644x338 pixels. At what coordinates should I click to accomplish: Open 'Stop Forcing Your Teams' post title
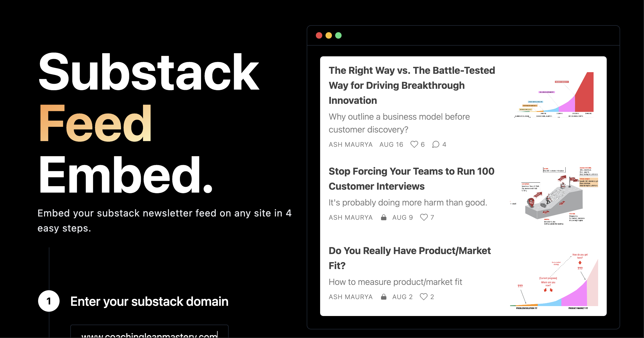(x=411, y=179)
